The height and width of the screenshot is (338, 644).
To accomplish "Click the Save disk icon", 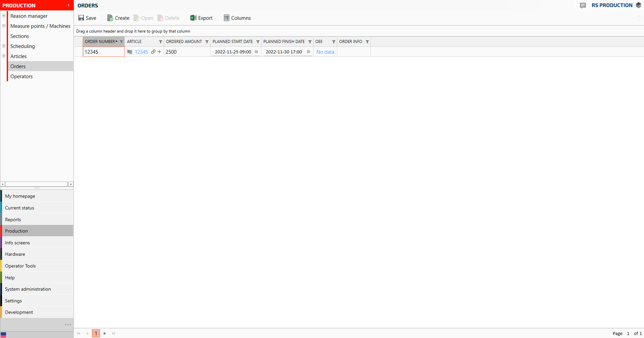I will 81,18.
